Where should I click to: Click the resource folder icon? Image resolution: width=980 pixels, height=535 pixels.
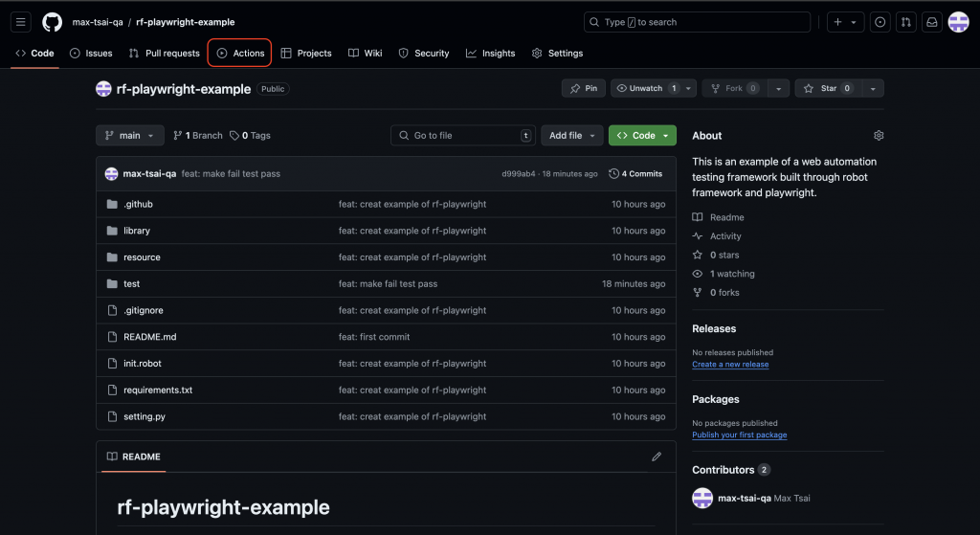click(113, 257)
